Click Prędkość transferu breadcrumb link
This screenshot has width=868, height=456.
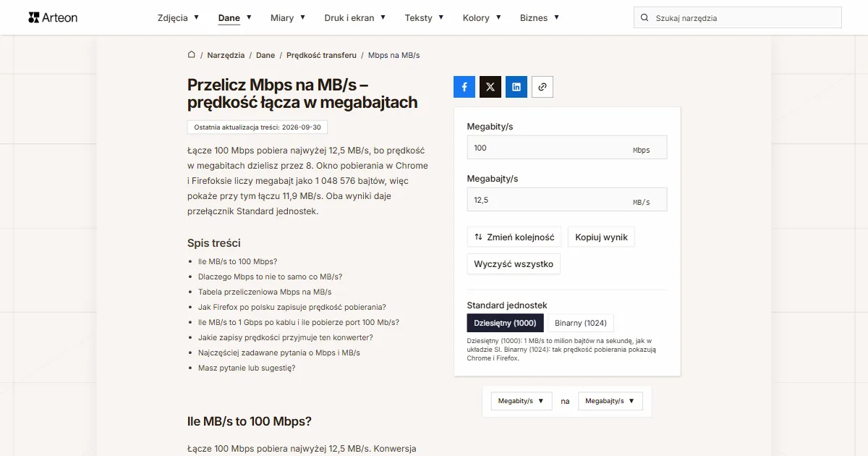tap(321, 55)
